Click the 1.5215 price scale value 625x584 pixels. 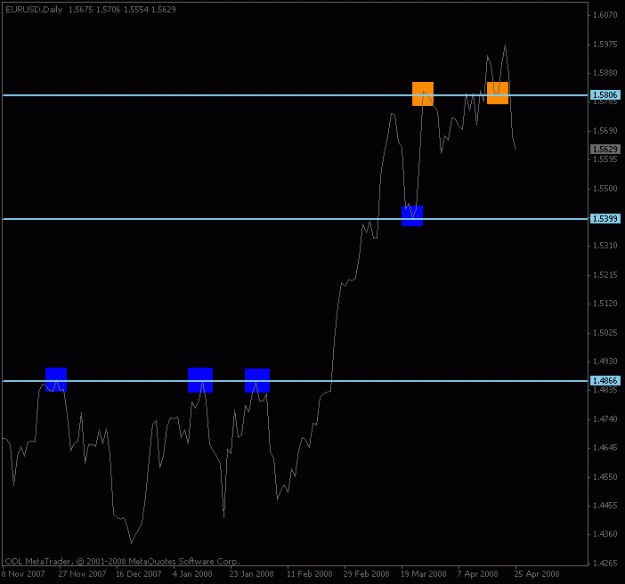tap(605, 275)
